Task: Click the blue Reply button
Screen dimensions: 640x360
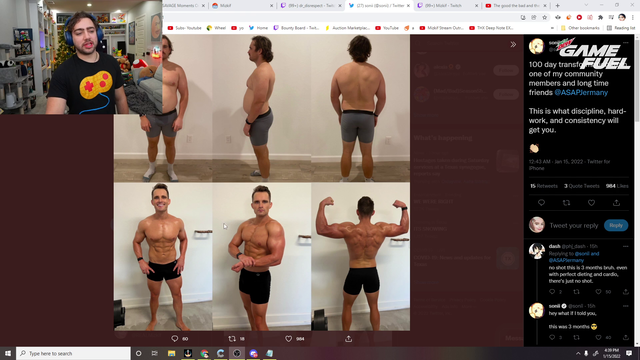Action: pos(616,225)
